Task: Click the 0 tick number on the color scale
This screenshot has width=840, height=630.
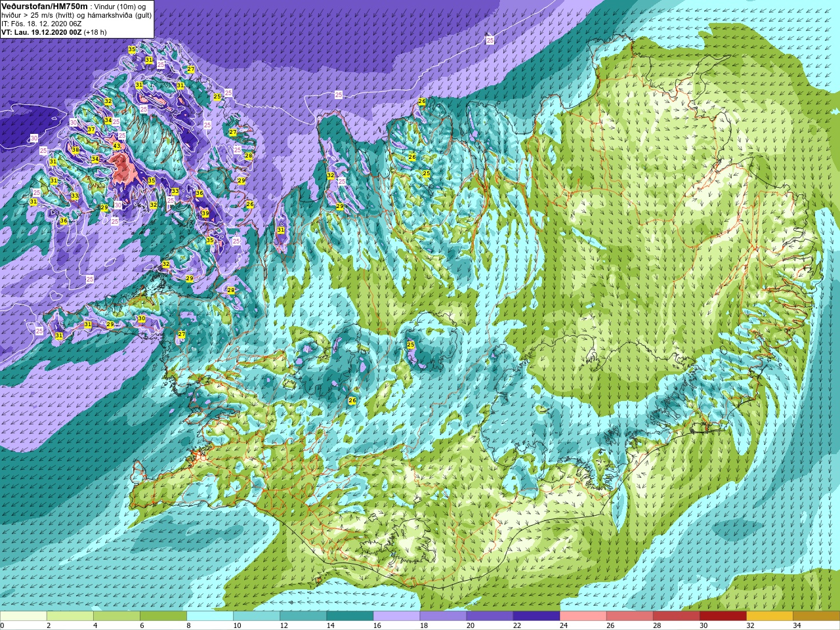Action: tap(3, 625)
